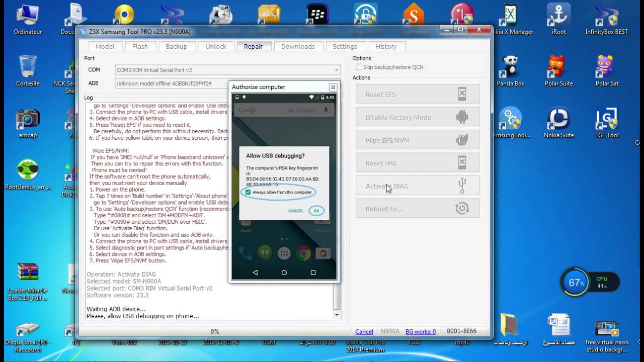Click 'Operation: Activate DIAG' log line
644x362 pixels.
pos(121,275)
